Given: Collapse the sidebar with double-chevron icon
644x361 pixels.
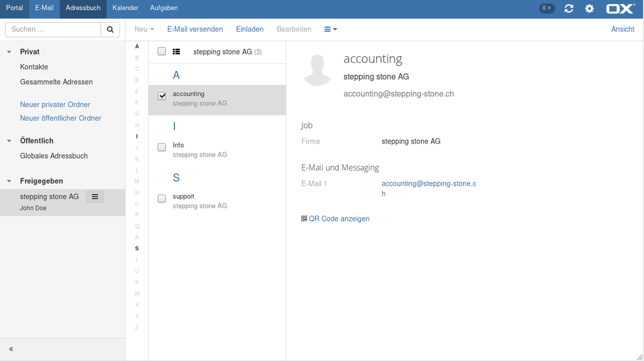Looking at the screenshot, I should point(11,349).
